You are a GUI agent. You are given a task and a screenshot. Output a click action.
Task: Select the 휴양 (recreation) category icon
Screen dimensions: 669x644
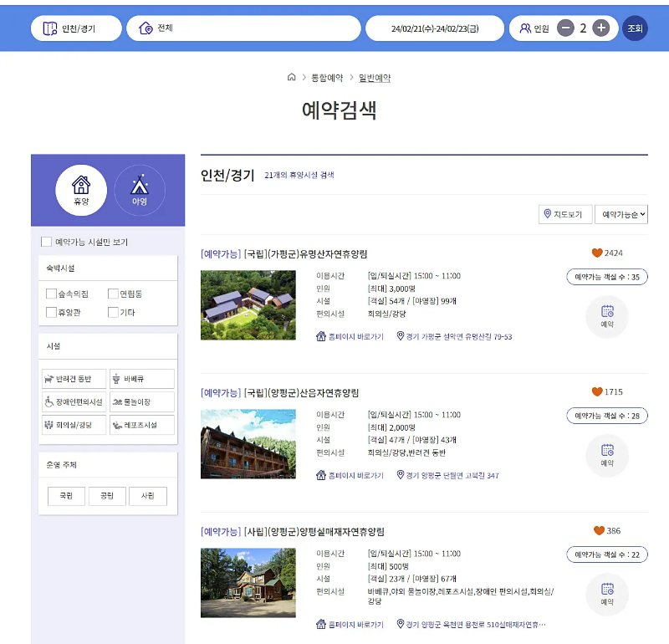coord(81,190)
